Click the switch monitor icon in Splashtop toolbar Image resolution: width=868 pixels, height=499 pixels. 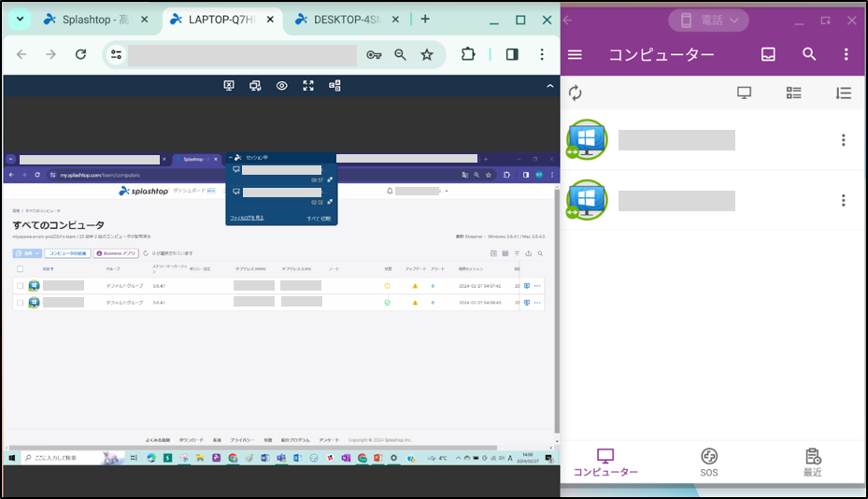[255, 86]
